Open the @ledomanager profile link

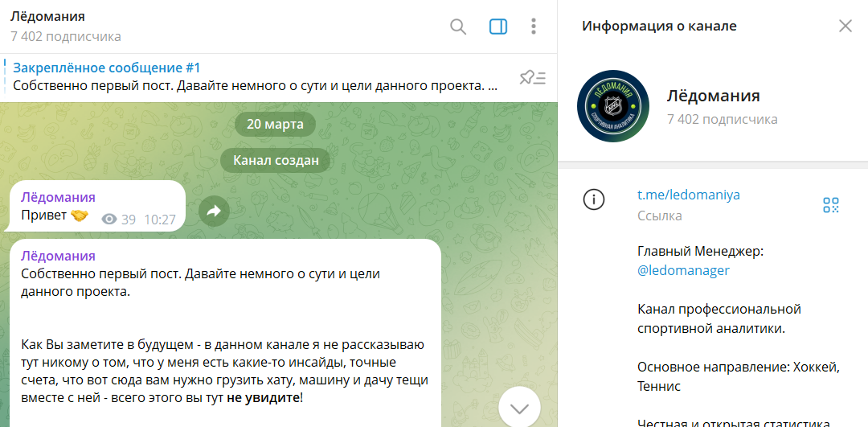(684, 270)
